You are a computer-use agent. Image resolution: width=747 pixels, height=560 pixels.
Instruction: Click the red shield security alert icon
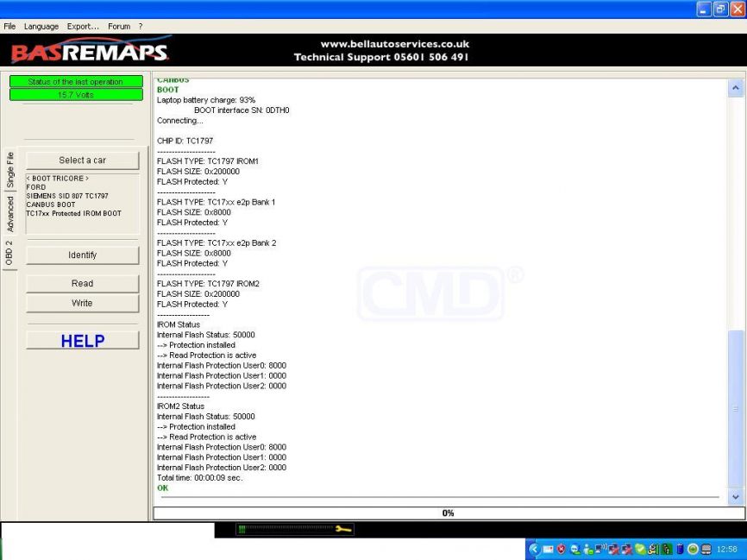click(562, 549)
